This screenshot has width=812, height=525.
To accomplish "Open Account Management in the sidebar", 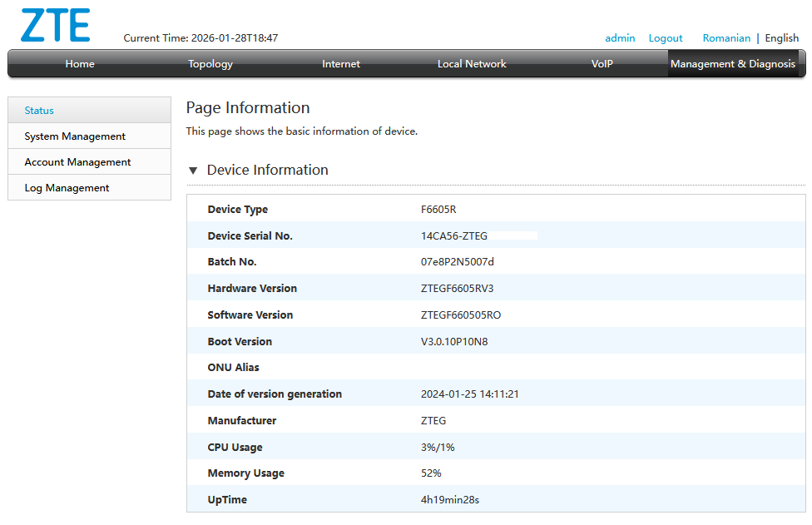I will pos(77,161).
